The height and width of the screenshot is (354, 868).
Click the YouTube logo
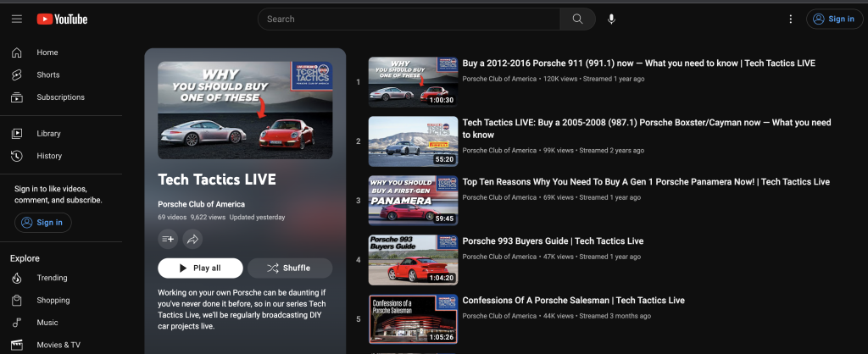(x=62, y=19)
